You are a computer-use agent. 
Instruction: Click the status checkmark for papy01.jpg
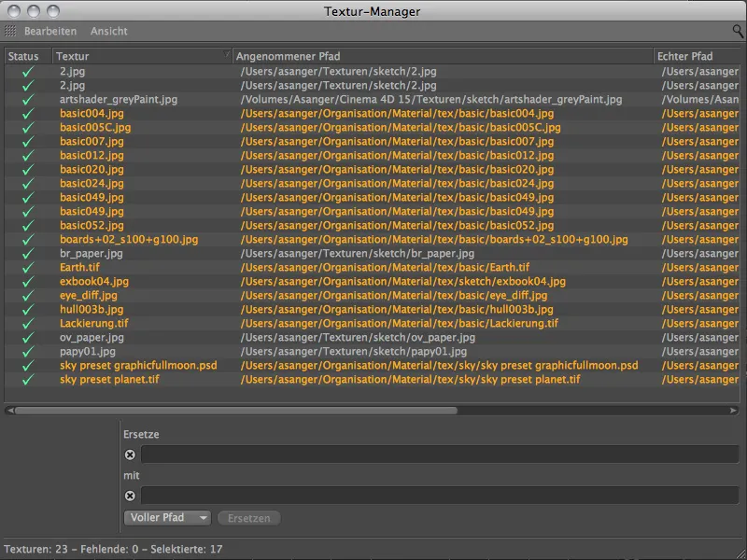(x=28, y=352)
